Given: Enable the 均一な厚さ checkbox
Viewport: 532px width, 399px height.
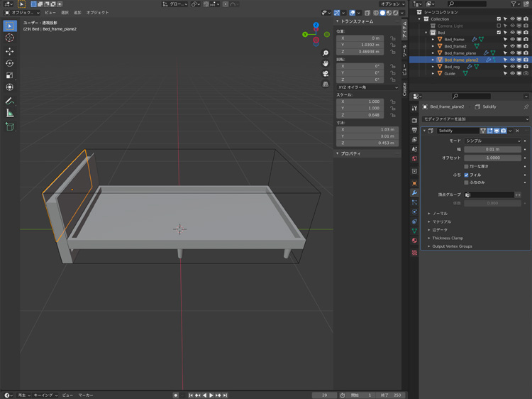Looking at the screenshot, I should [x=466, y=166].
